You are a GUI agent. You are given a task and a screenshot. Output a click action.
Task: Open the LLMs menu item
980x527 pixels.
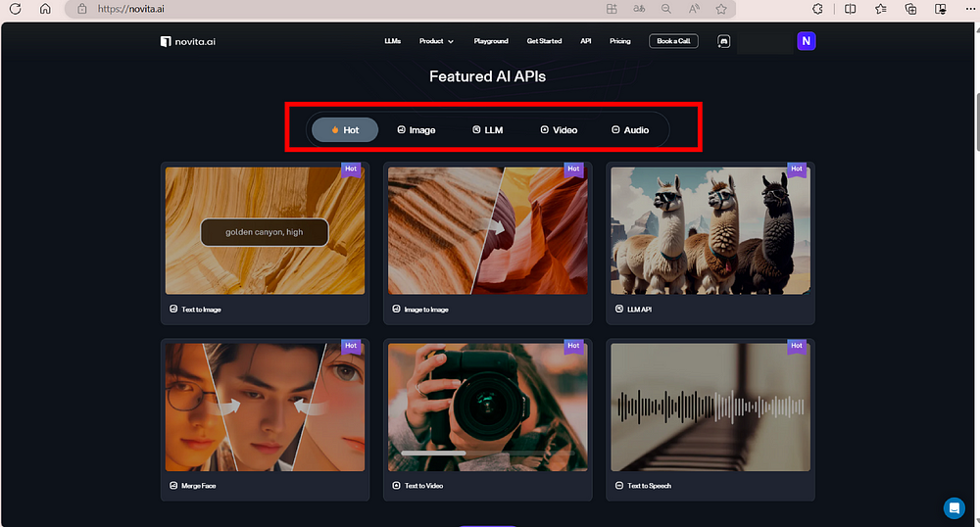tap(393, 41)
